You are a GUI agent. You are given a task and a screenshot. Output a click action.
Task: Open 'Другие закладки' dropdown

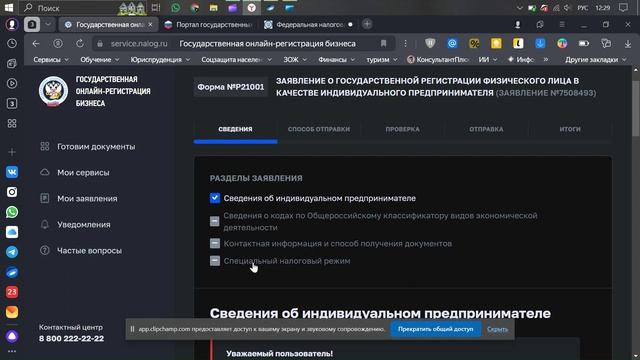[x=596, y=60]
